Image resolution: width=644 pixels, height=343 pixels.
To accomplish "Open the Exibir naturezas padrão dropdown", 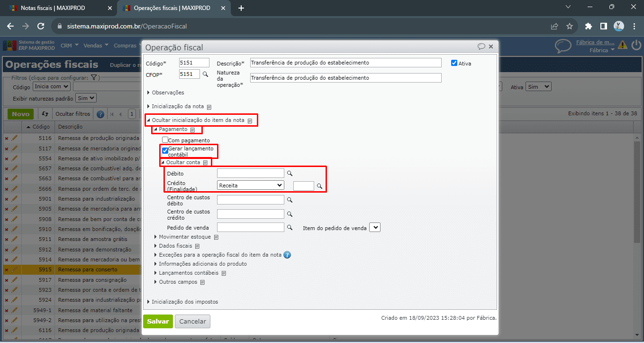I will [x=86, y=98].
